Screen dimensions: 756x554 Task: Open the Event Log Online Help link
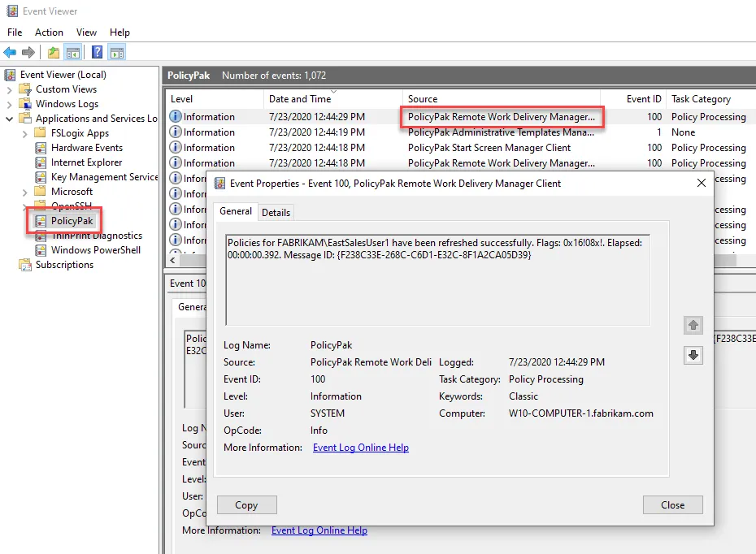(360, 447)
